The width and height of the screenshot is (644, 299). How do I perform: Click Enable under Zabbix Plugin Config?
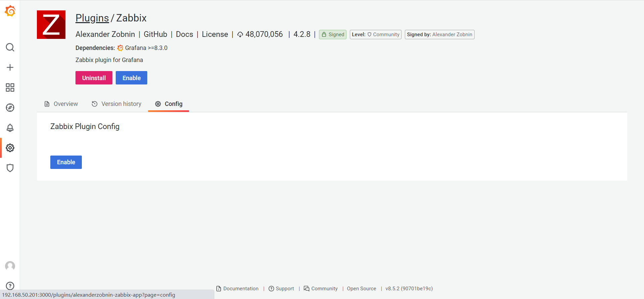point(66,162)
